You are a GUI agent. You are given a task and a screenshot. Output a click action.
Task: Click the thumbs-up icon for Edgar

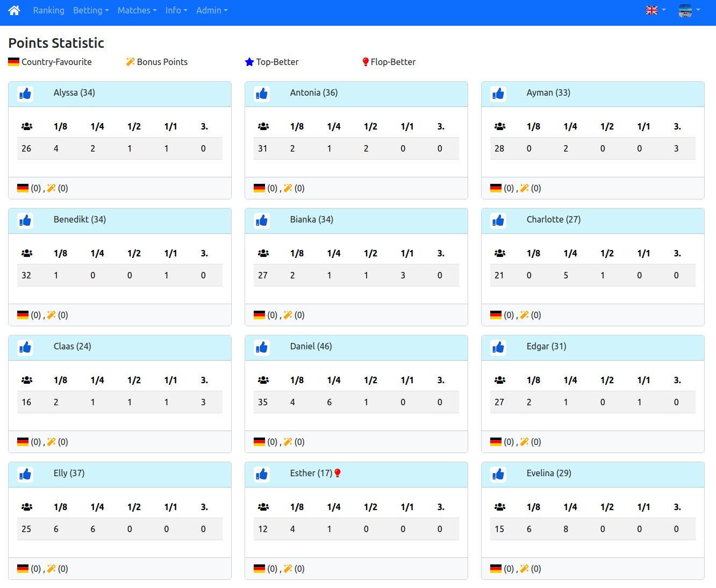click(x=498, y=348)
